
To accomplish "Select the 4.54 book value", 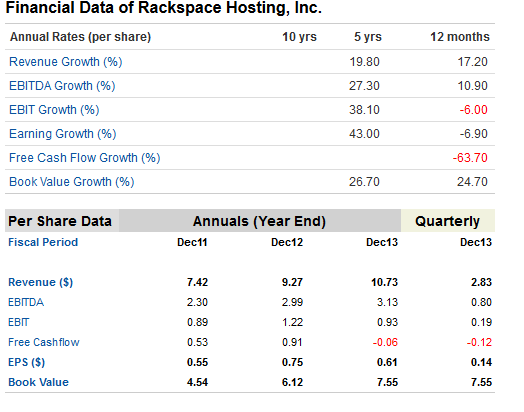I will point(197,382).
